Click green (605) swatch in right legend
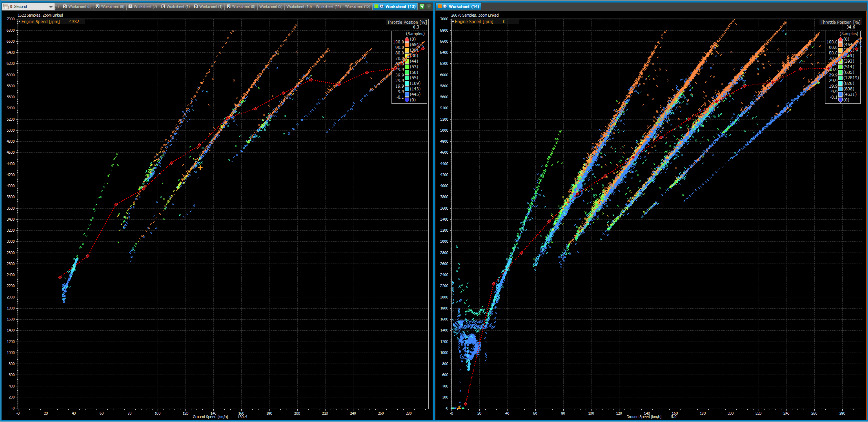This screenshot has width=868, height=422. [840, 72]
